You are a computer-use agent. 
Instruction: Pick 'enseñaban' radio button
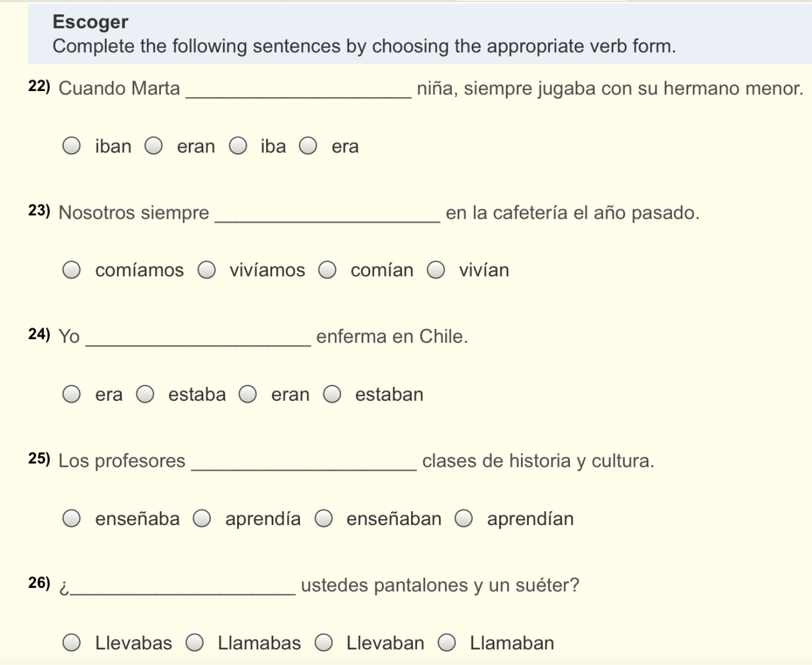click(x=324, y=519)
